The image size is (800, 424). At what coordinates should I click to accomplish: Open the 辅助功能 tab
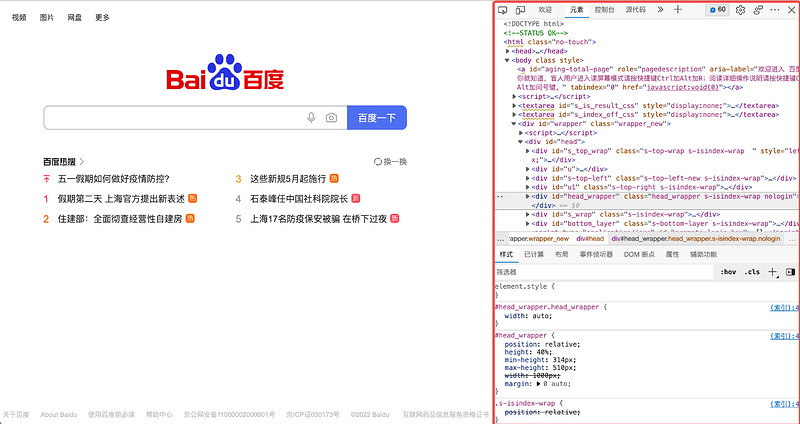pos(704,254)
